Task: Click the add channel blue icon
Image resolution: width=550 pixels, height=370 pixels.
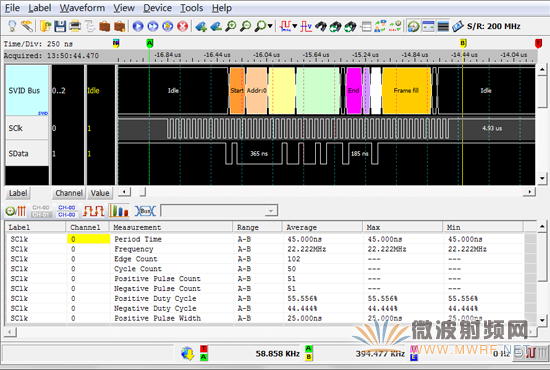Action: pos(201,26)
